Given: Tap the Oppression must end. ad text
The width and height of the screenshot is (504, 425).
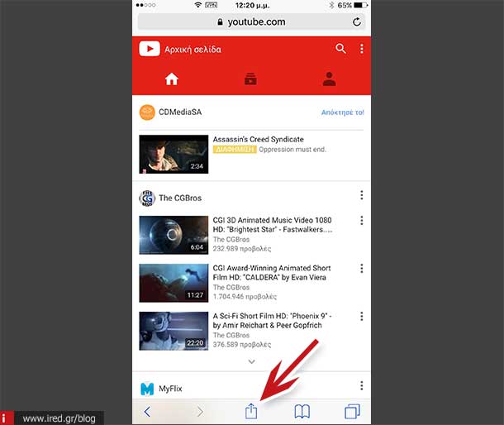Looking at the screenshot, I should [292, 150].
